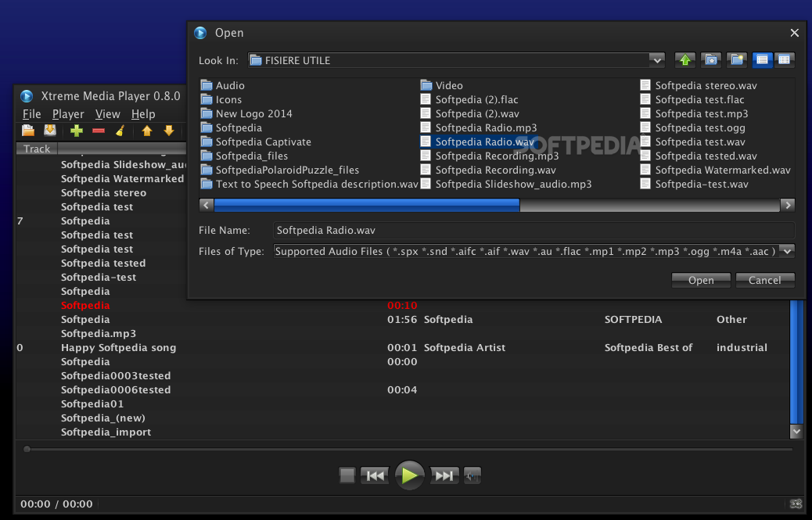Viewport: 812px width, 520px height.
Task: Switch file browser to Details view
Action: click(x=785, y=60)
